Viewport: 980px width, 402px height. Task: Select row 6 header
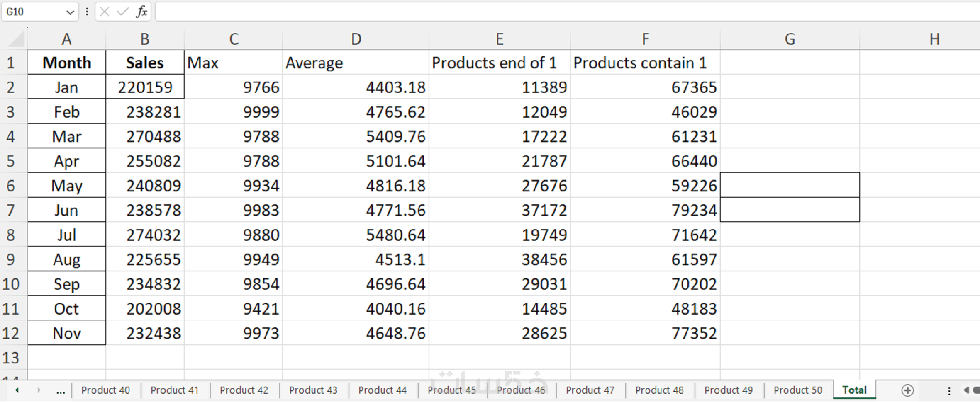(x=11, y=185)
